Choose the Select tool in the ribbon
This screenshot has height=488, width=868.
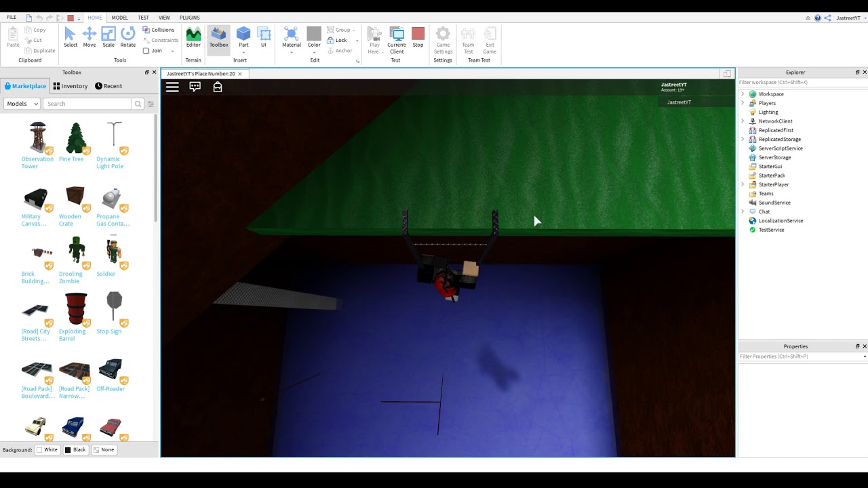point(71,37)
